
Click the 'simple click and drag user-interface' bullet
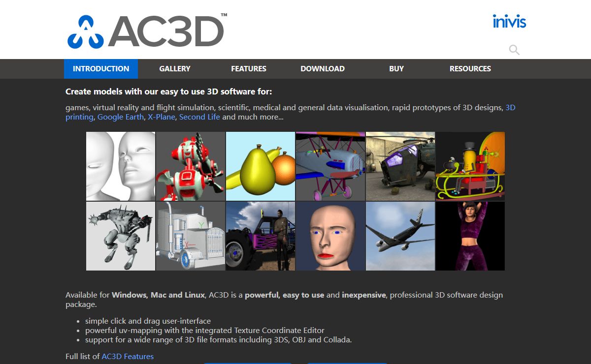(148, 321)
